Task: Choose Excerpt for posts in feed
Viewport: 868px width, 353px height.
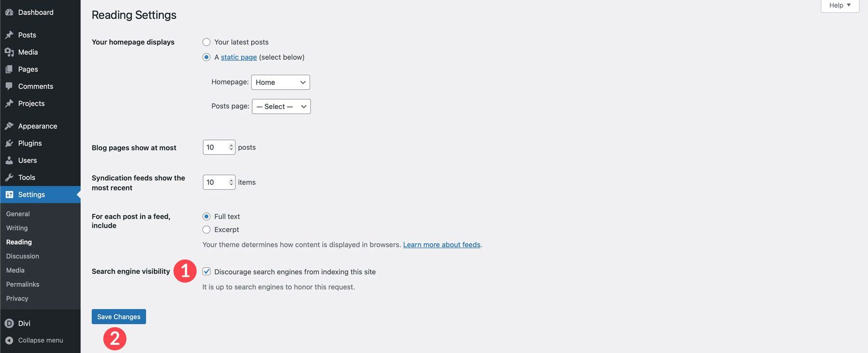Action: coord(206,229)
